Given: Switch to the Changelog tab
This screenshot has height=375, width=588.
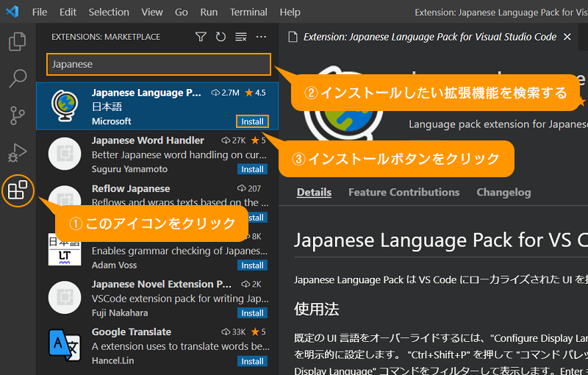Looking at the screenshot, I should pyautogui.click(x=503, y=193).
